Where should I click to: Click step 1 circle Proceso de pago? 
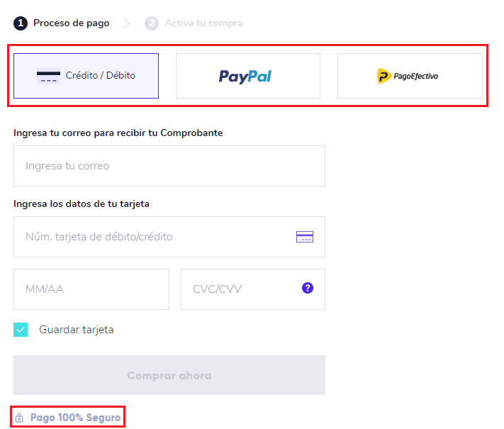tap(21, 23)
